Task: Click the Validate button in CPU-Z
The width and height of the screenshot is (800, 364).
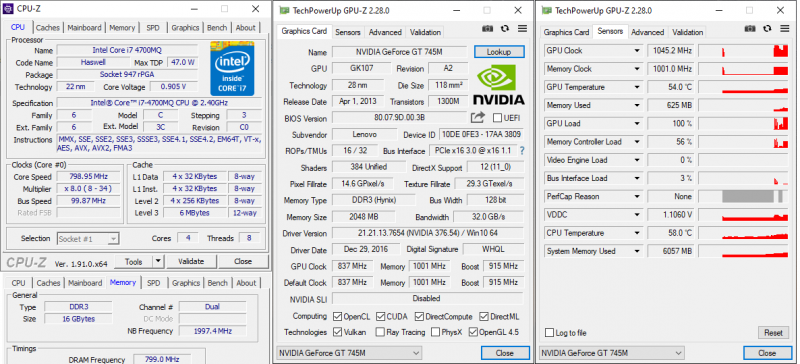Action: click(x=191, y=261)
